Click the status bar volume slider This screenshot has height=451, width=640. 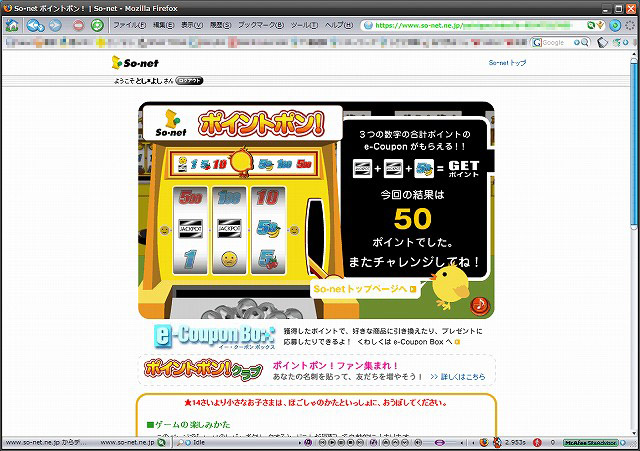tap(440, 443)
